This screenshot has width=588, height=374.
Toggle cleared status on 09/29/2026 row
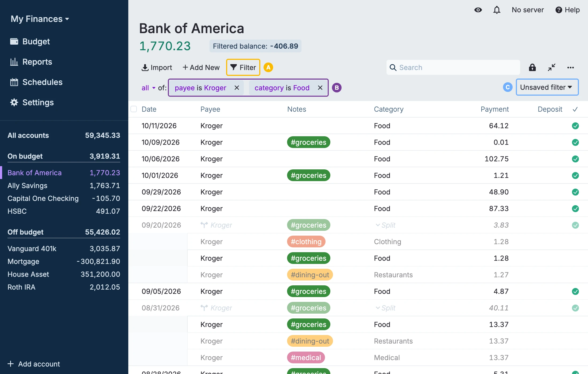575,192
